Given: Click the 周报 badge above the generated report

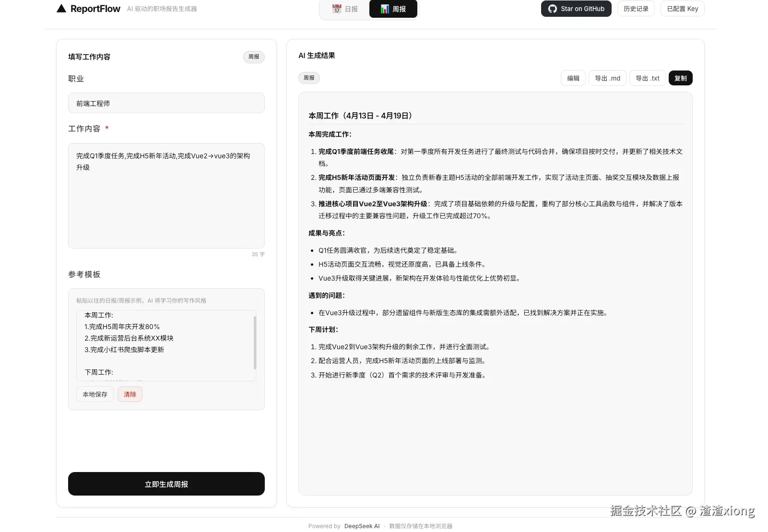Looking at the screenshot, I should pyautogui.click(x=309, y=78).
